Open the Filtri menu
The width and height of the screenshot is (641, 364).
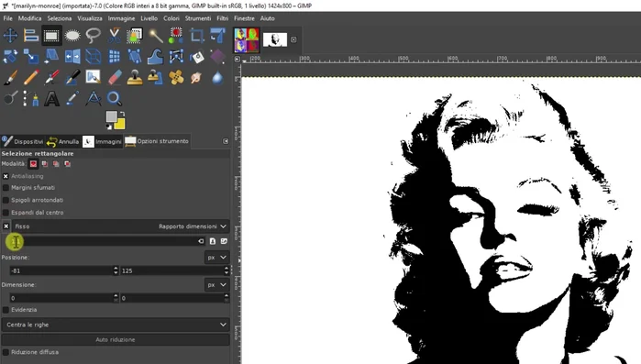(x=223, y=18)
